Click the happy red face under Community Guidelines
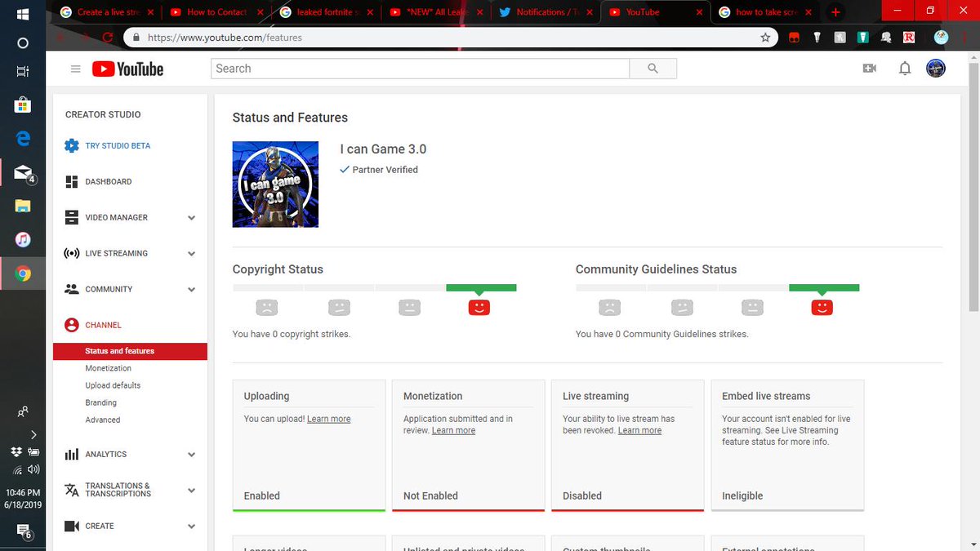Screen dimensions: 980x551 pyautogui.click(x=822, y=308)
